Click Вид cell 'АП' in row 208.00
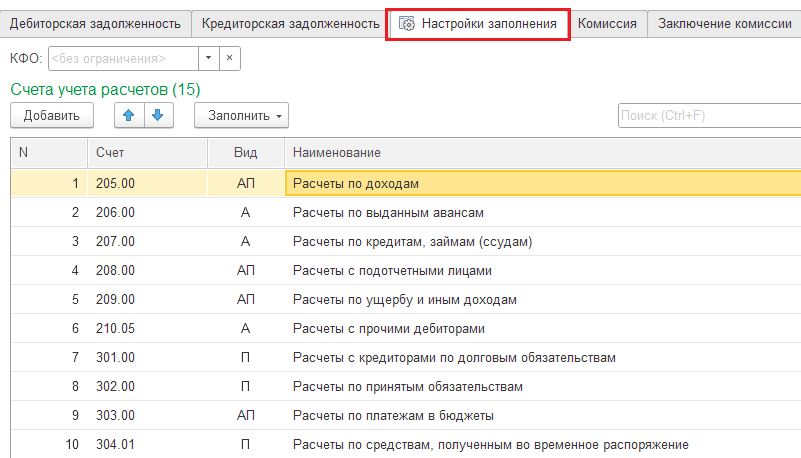 coord(246,271)
